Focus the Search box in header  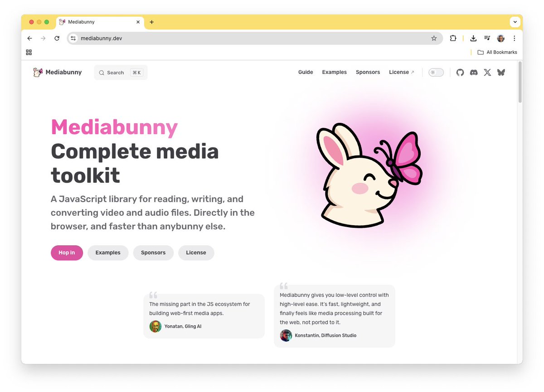coord(121,73)
